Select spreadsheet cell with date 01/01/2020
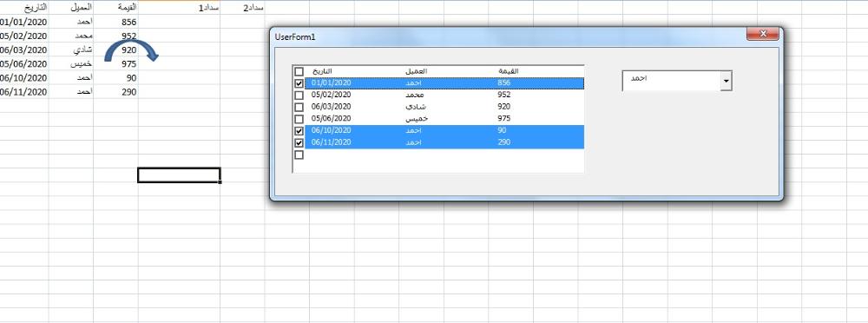Screen dimensions: 868x323 23,23
